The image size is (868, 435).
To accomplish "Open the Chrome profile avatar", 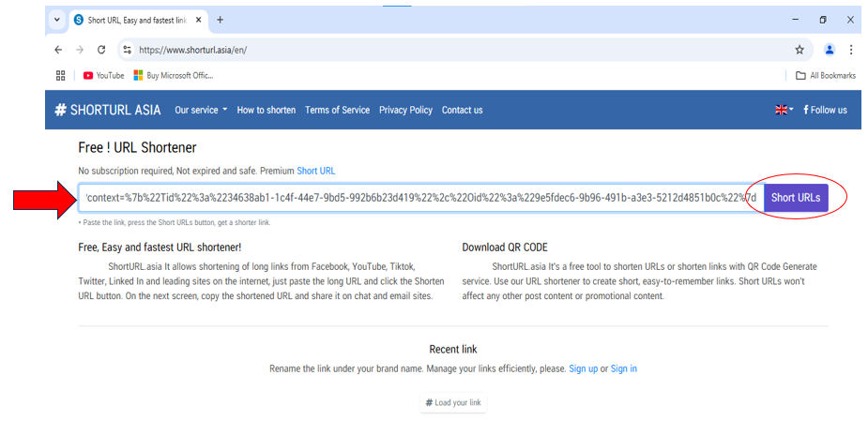I will [x=829, y=50].
